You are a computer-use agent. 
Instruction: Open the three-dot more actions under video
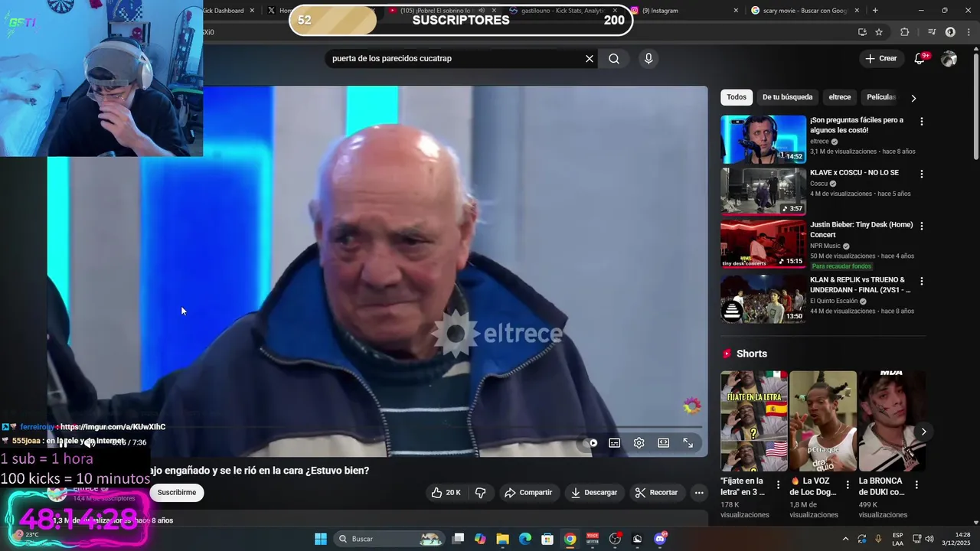pos(699,493)
